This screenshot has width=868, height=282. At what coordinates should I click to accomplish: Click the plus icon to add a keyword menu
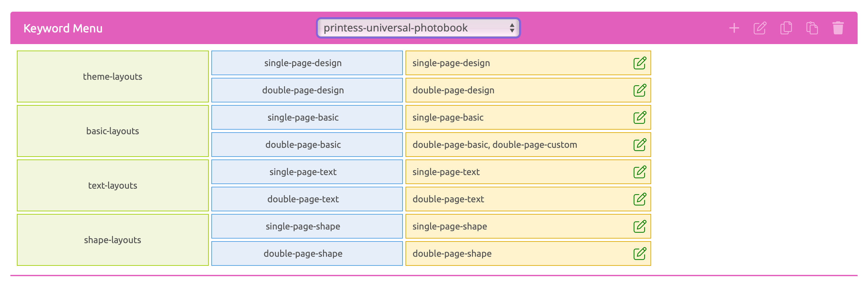coord(734,28)
